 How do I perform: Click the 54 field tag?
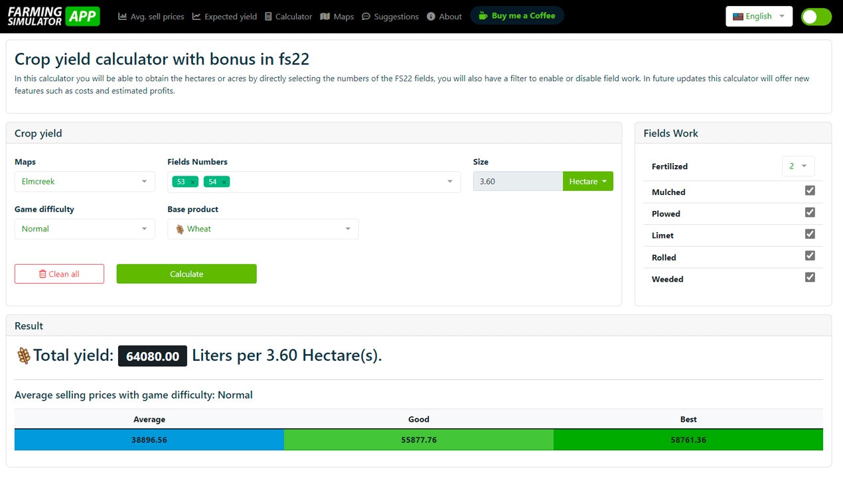[x=216, y=182]
